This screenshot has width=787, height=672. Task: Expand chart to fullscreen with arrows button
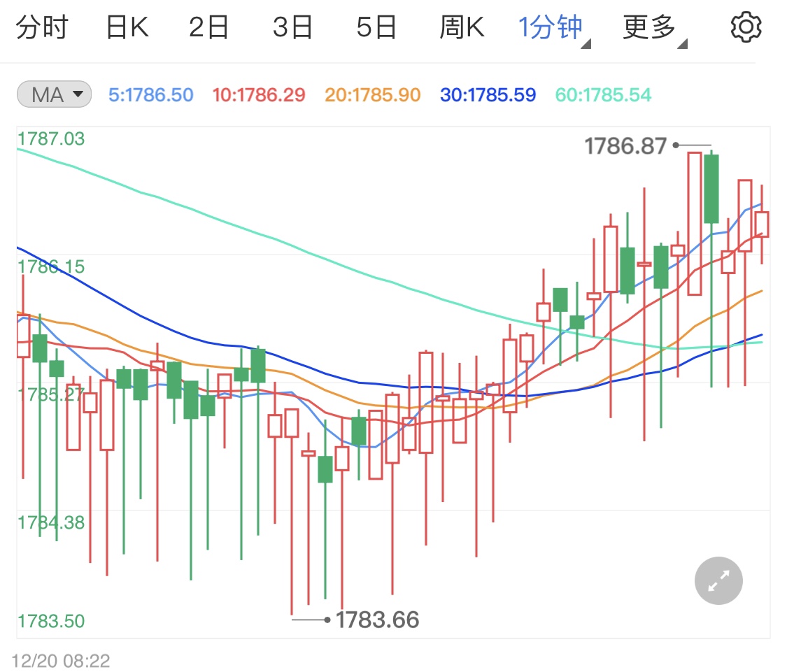(x=718, y=580)
